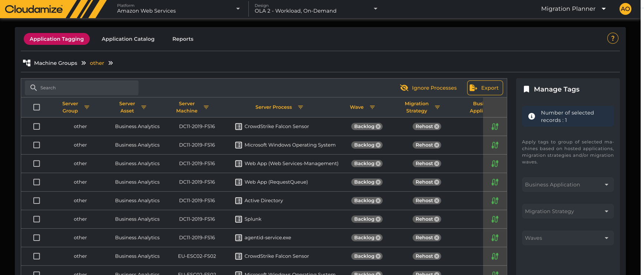Screen dimensions: 644x275
Task: Check the box for the CrowdStrike Falcon Sensor DC11 row
Action: [36, 126]
